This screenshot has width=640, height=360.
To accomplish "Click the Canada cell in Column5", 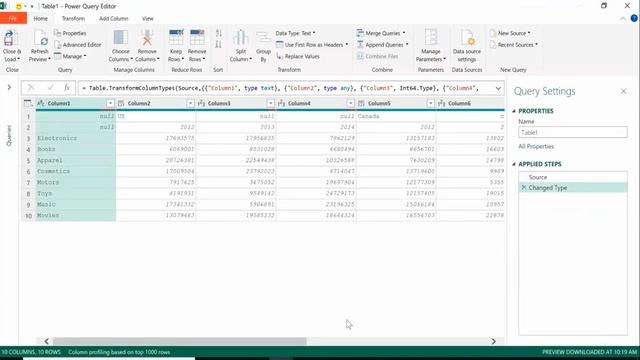I will tap(396, 116).
